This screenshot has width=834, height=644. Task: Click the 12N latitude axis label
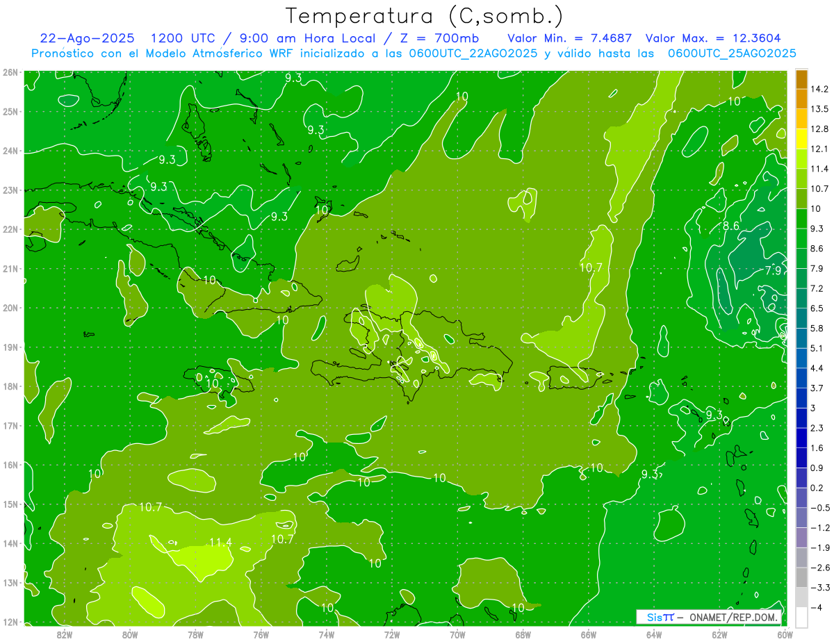(10, 622)
